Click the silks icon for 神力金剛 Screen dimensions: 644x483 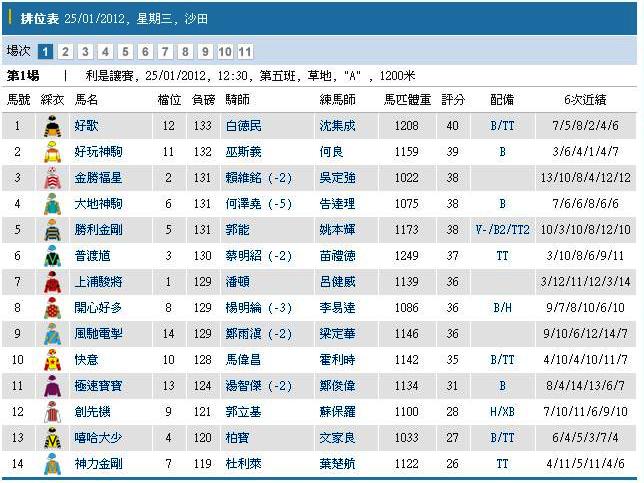coord(52,464)
